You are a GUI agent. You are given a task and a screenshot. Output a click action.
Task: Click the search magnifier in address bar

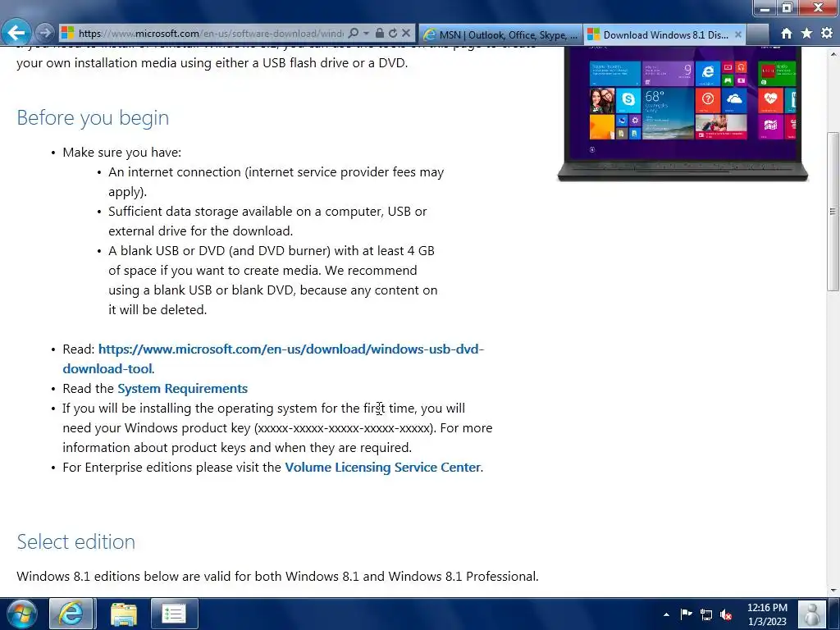pos(353,33)
